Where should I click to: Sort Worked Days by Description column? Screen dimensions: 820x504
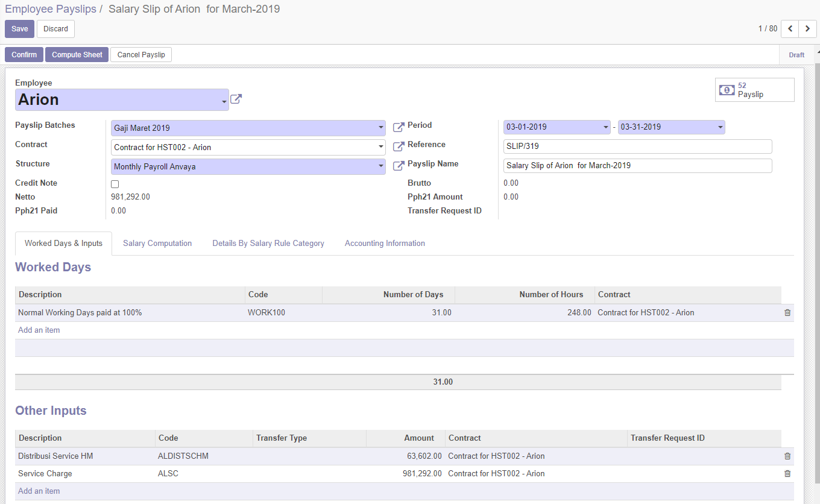pos(130,295)
